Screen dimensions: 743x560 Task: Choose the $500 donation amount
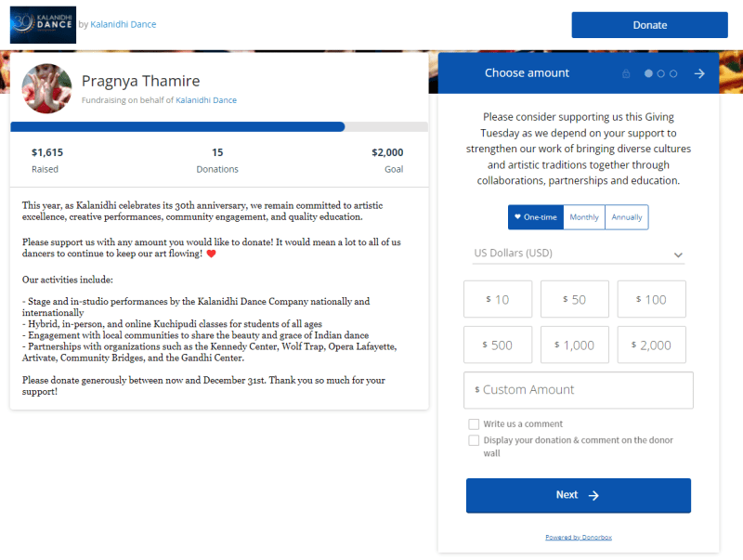click(x=498, y=345)
